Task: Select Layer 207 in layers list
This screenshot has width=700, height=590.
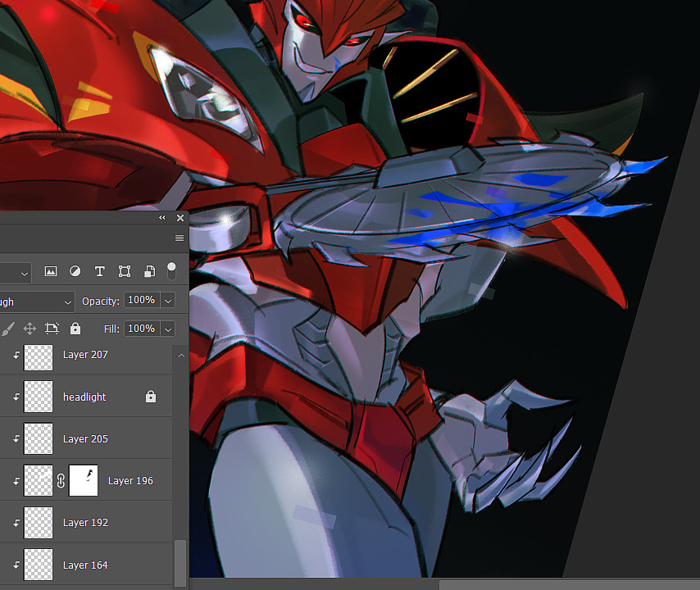Action: point(85,355)
